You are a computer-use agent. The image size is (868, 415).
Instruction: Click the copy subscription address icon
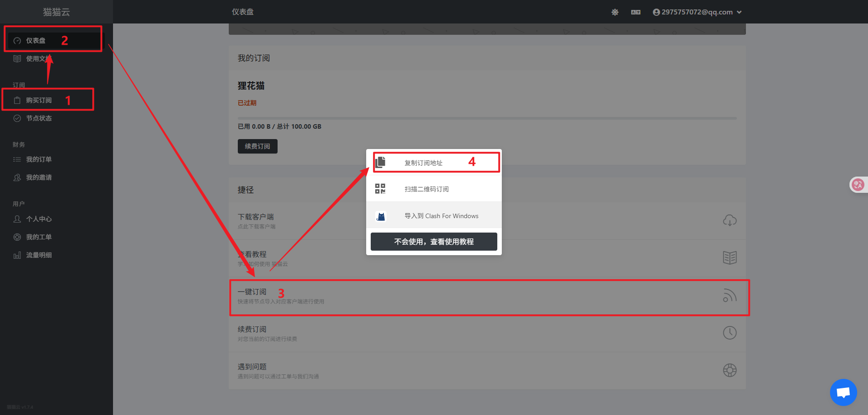click(x=380, y=162)
